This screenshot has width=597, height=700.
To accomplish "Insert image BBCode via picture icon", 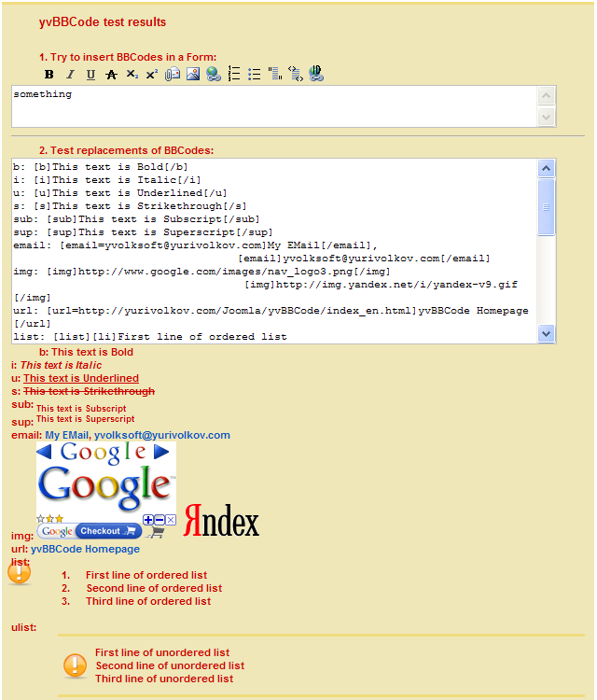I will click(x=193, y=74).
